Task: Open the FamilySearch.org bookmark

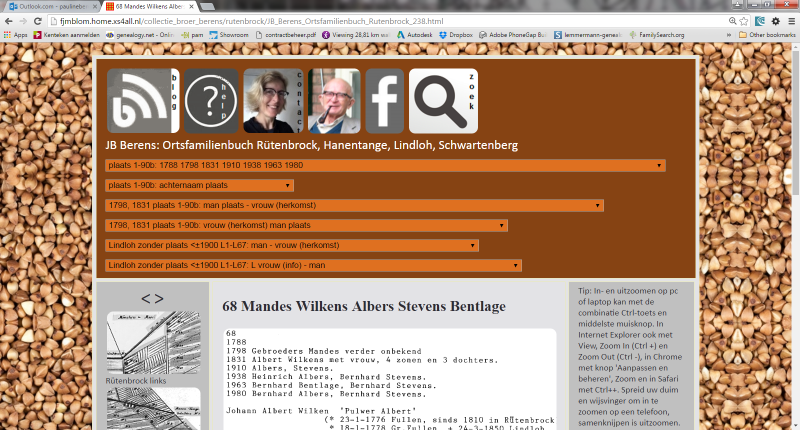Action: pyautogui.click(x=657, y=35)
